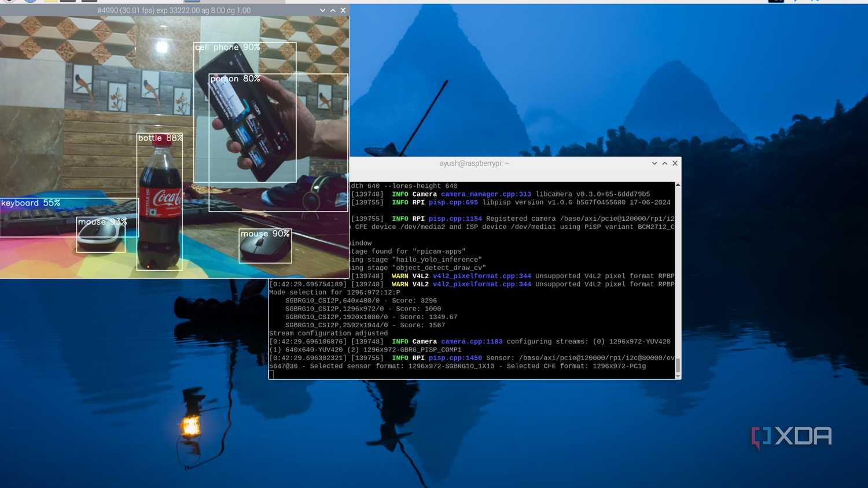Viewport: 868px width, 488px height.
Task: Click the terminal title 'ayush@raspberrypi: ~'
Action: tap(475, 164)
